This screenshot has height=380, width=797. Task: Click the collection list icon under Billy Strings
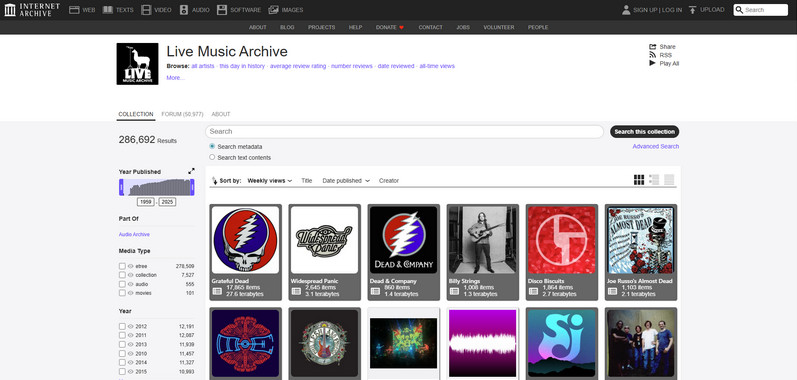454,291
